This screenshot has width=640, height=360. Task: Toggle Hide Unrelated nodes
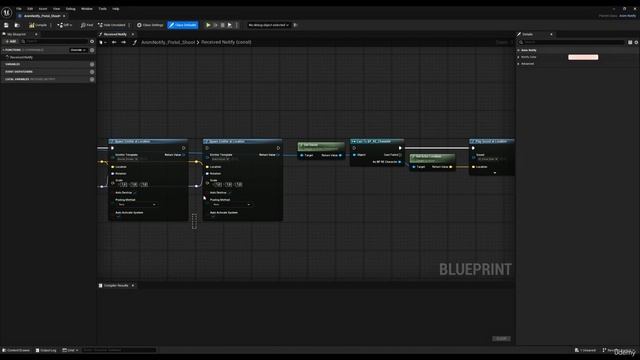[x=111, y=25]
